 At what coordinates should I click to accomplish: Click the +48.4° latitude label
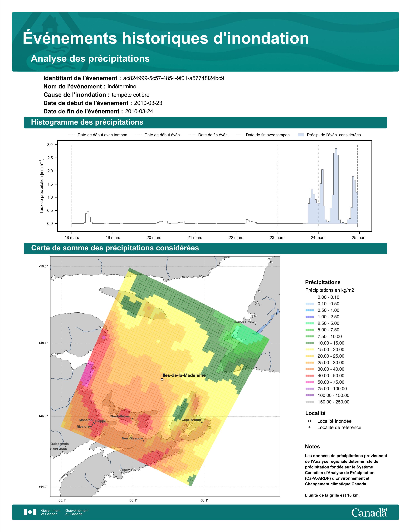point(43,343)
